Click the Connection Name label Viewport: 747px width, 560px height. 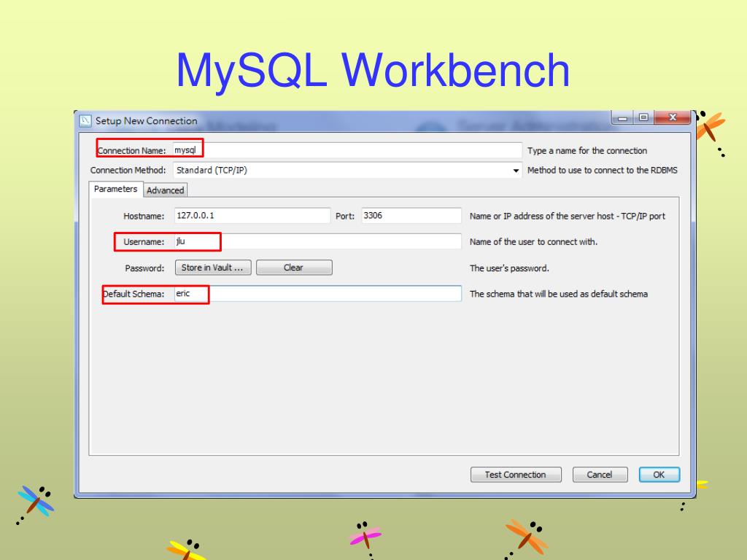click(x=131, y=151)
